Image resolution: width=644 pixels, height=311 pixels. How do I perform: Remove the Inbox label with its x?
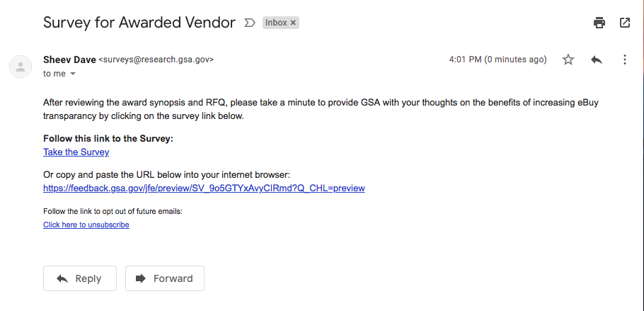(x=293, y=23)
